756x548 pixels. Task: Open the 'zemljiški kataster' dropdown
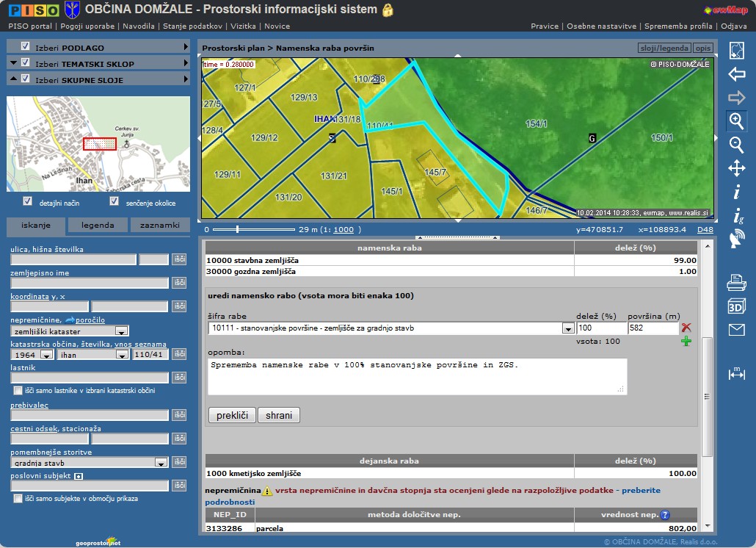coord(122,331)
